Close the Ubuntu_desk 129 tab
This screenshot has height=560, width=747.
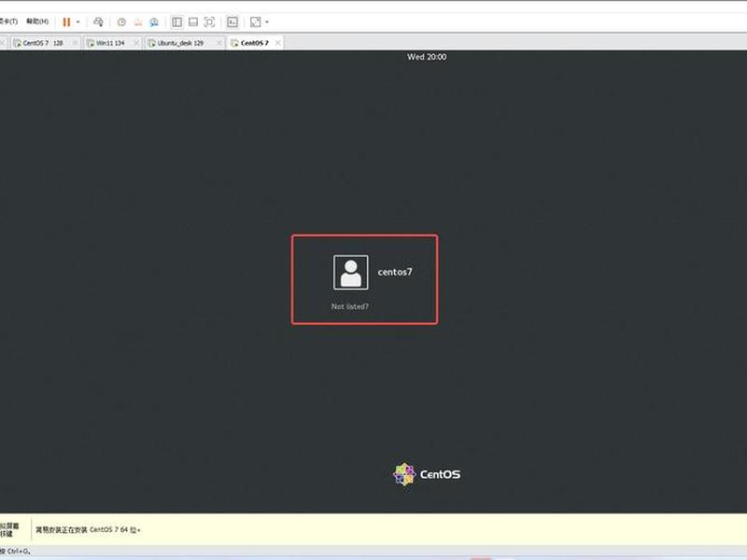click(x=219, y=43)
